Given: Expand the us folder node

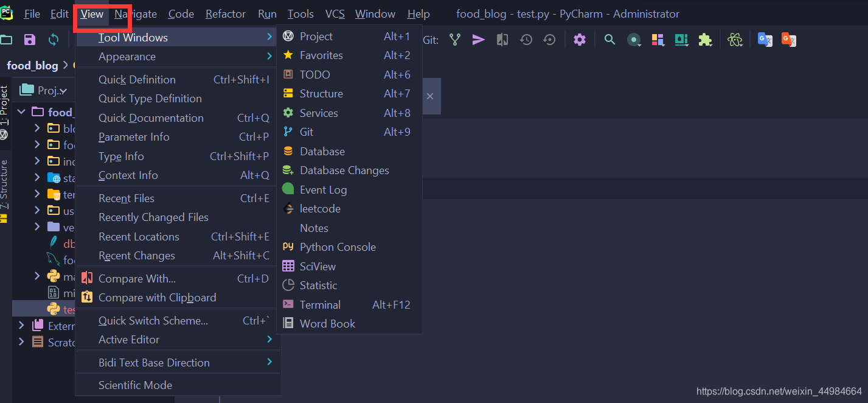Looking at the screenshot, I should [x=37, y=211].
